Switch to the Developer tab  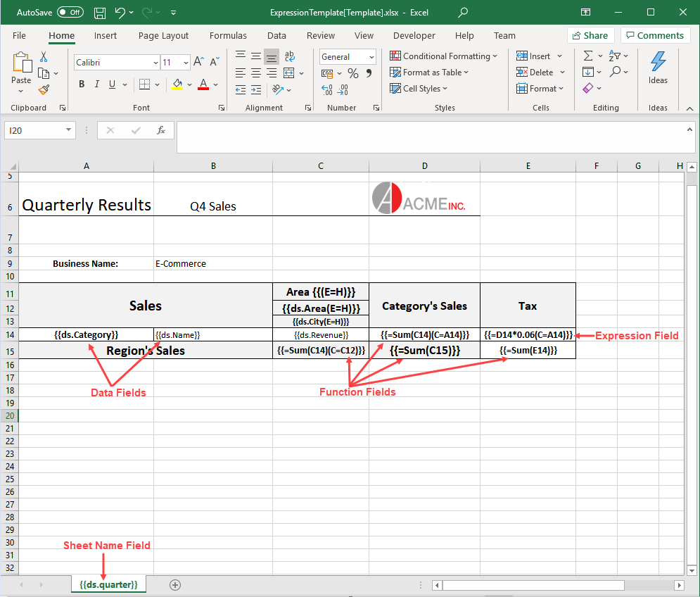[414, 36]
